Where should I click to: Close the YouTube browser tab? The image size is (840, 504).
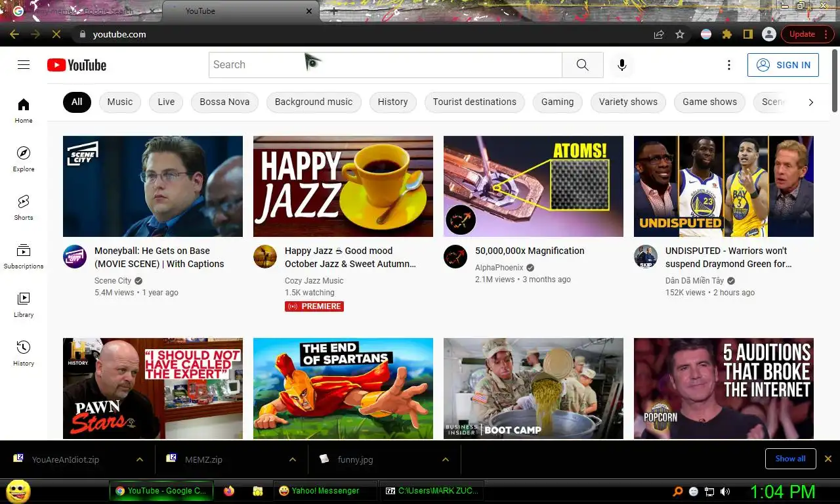[309, 11]
